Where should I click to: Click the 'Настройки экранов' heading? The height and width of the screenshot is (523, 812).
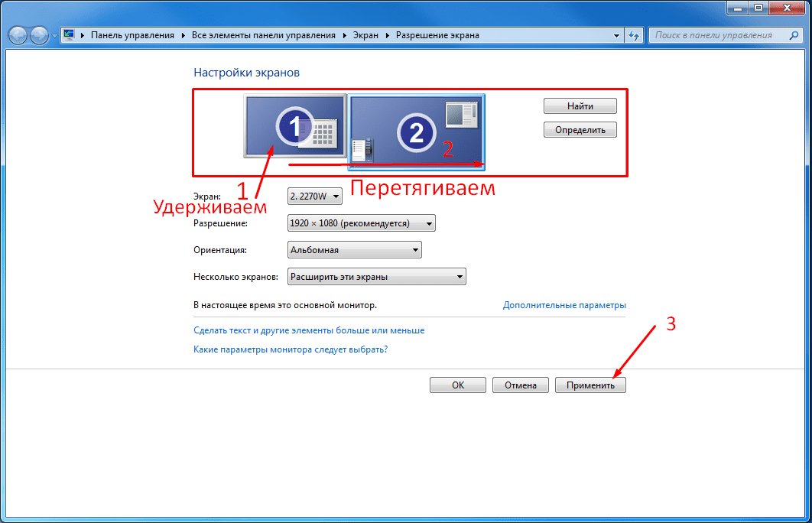pos(246,73)
